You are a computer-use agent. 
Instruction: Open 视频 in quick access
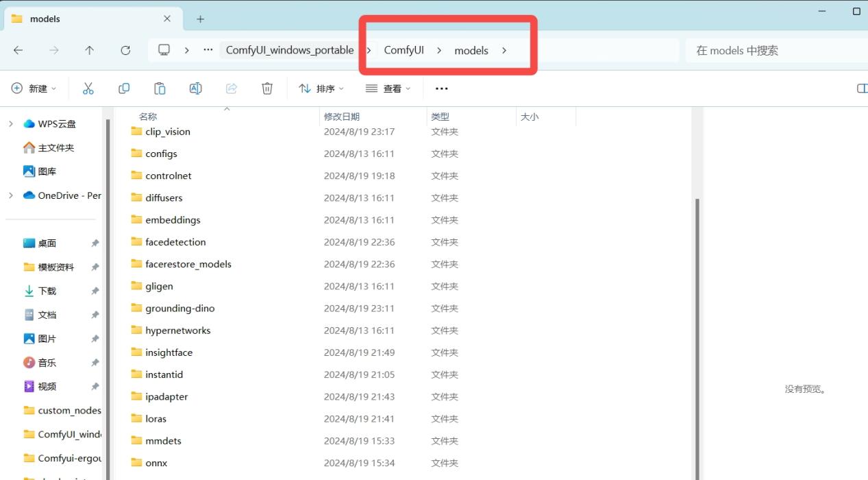tap(47, 387)
